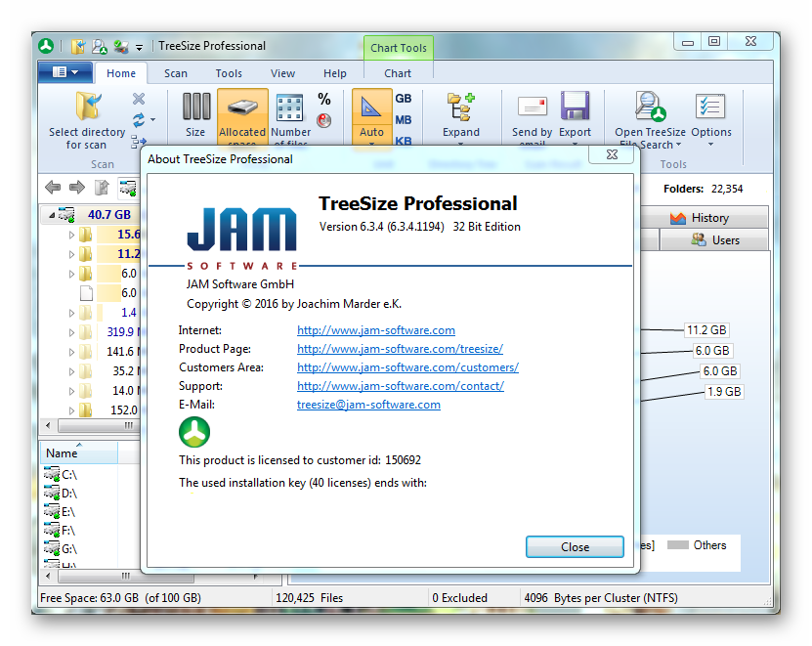
Task: Click the Open TreeSize File Search icon
Action: (x=651, y=107)
